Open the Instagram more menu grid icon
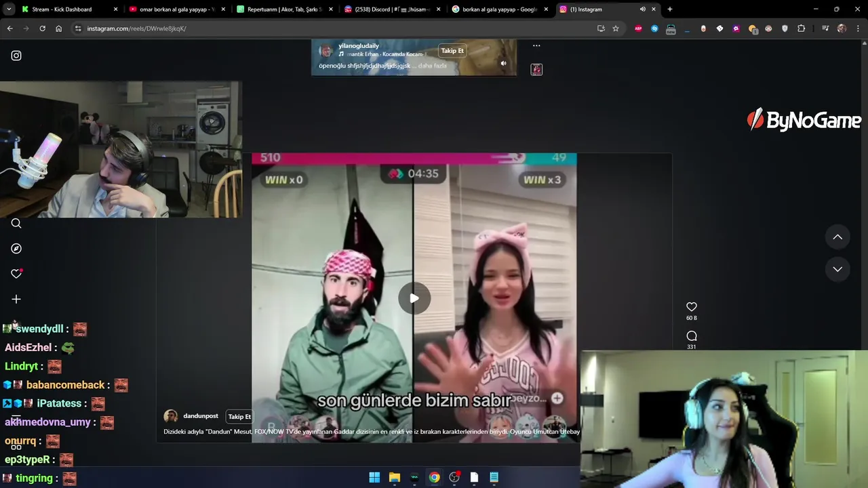This screenshot has width=868, height=488. click(16, 445)
